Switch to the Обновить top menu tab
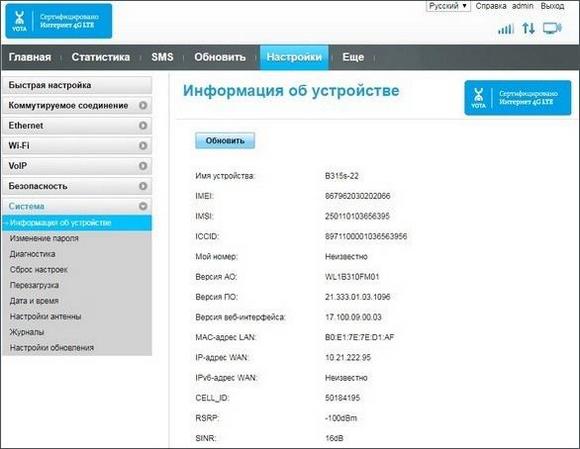Screen dimensions: 580x449 [x=220, y=57]
